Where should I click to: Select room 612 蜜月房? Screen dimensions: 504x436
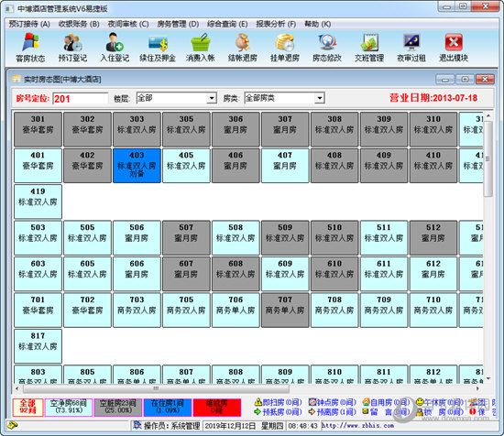pyautogui.click(x=433, y=274)
